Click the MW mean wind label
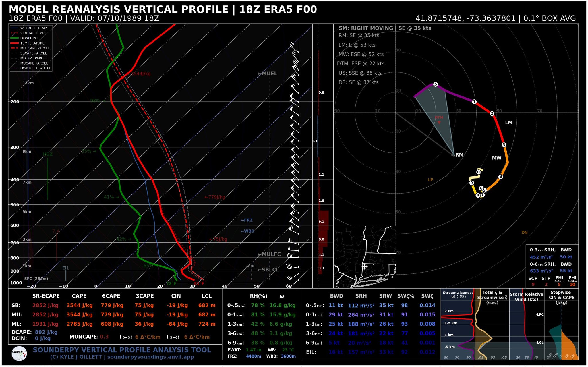The width and height of the screenshot is (588, 367). pos(496,158)
